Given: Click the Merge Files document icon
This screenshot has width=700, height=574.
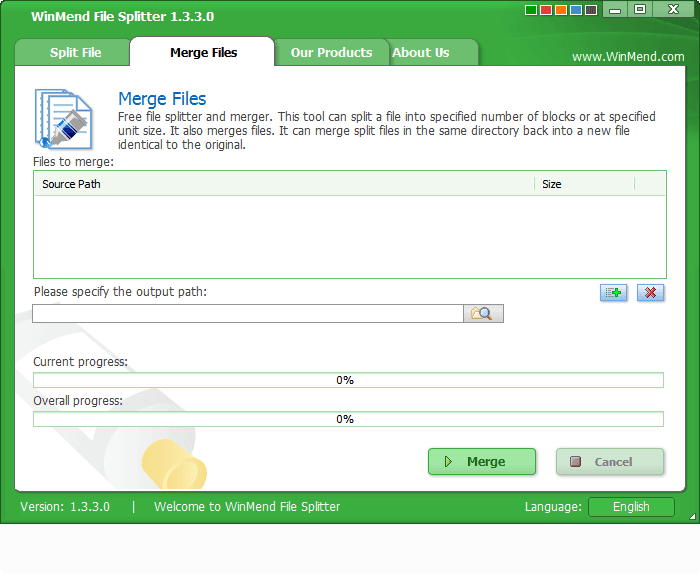Looking at the screenshot, I should [63, 119].
